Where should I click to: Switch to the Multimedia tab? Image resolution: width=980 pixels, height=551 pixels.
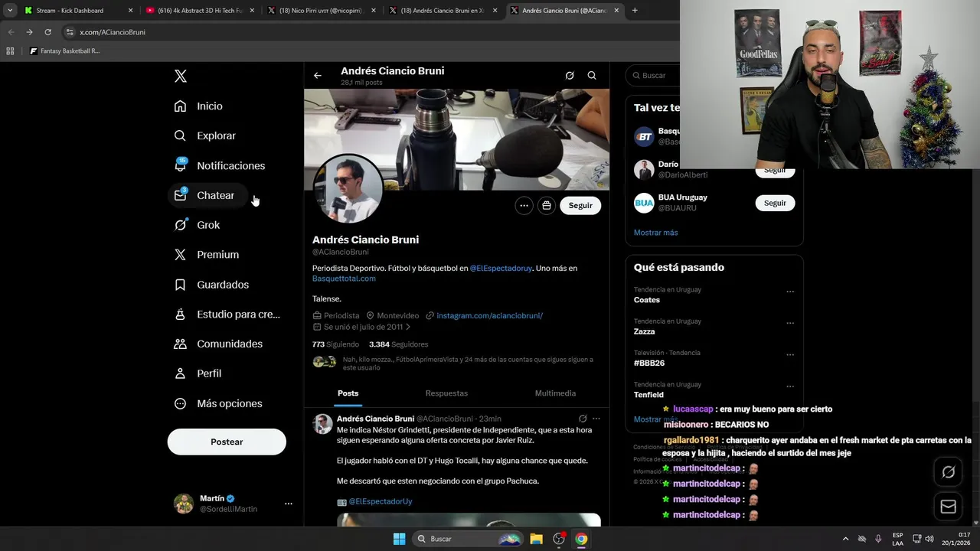coord(555,393)
